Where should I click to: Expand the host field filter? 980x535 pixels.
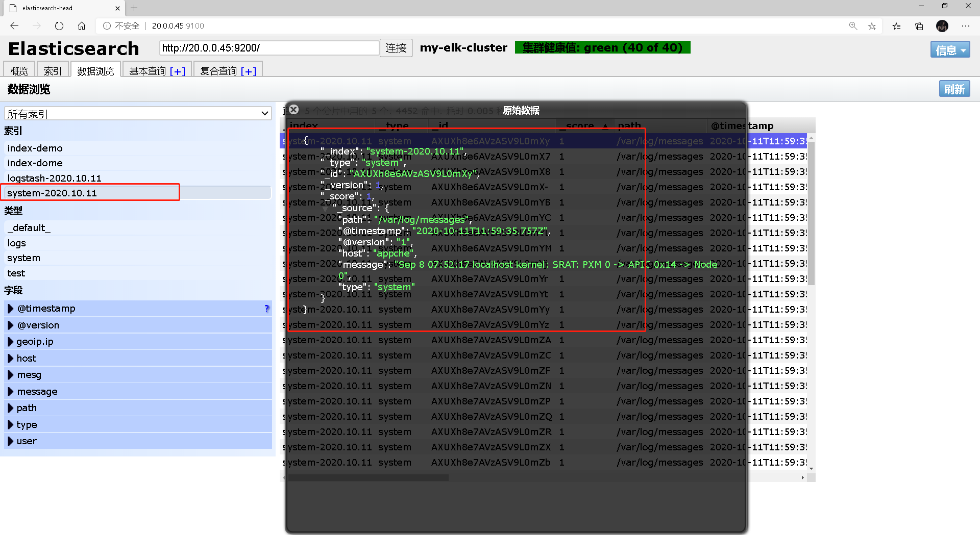click(x=10, y=358)
